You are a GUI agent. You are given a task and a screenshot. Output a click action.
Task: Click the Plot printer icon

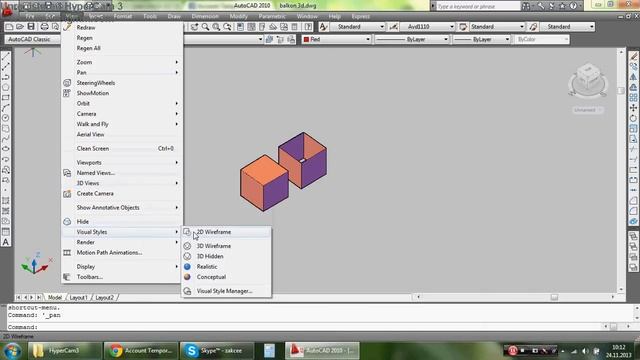tap(44, 27)
